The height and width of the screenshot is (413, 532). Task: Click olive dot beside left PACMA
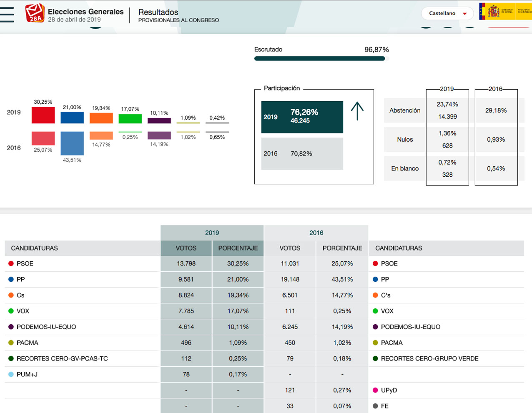coord(11,343)
